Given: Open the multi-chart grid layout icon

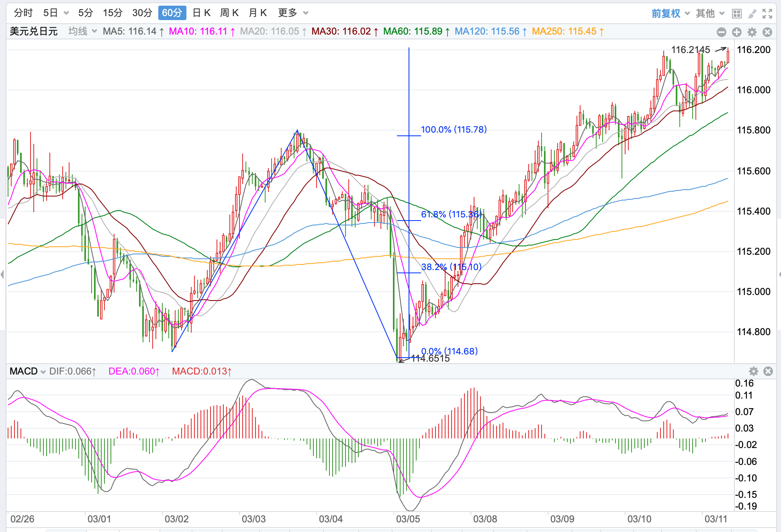Looking at the screenshot, I should click(736, 14).
